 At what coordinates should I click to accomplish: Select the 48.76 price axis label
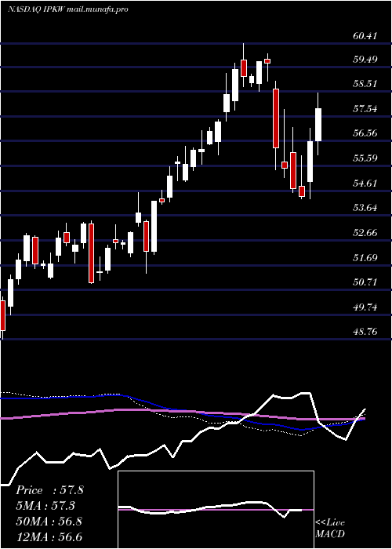pos(365,331)
